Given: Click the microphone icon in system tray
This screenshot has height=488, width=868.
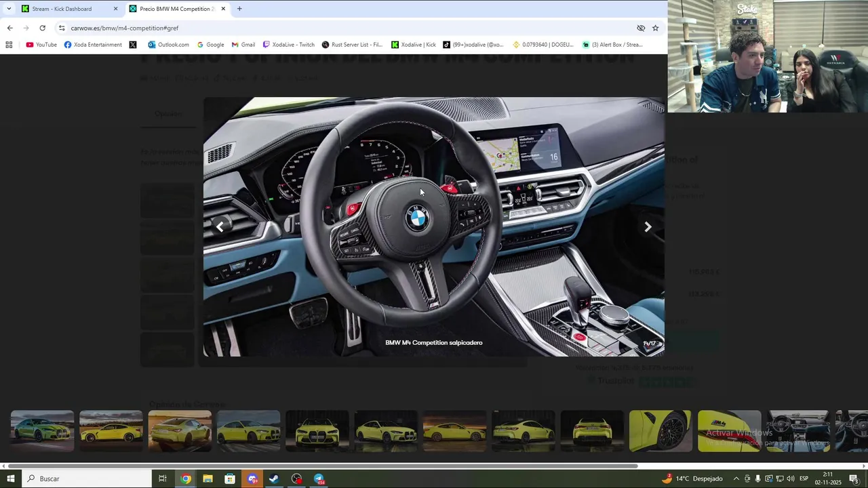Looking at the screenshot, I should pos(757,479).
